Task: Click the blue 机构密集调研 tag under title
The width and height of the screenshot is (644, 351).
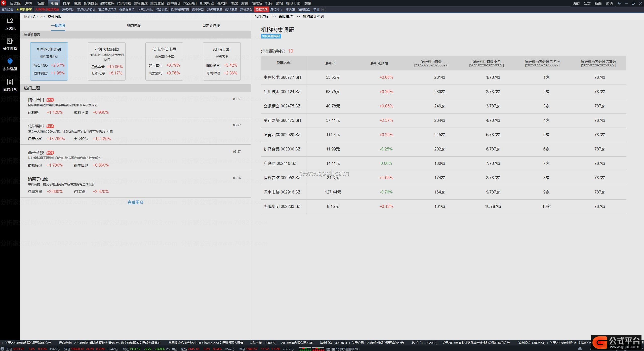Action: pyautogui.click(x=271, y=36)
